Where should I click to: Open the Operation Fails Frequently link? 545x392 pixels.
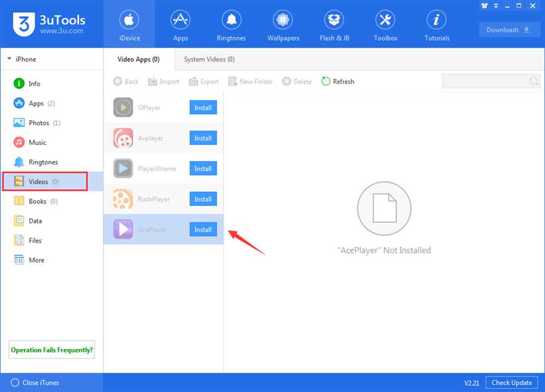[52, 350]
